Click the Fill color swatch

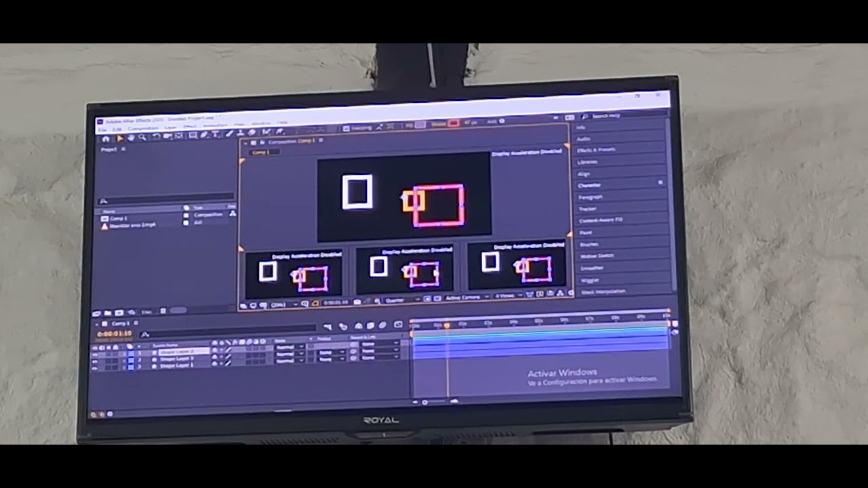[x=420, y=125]
